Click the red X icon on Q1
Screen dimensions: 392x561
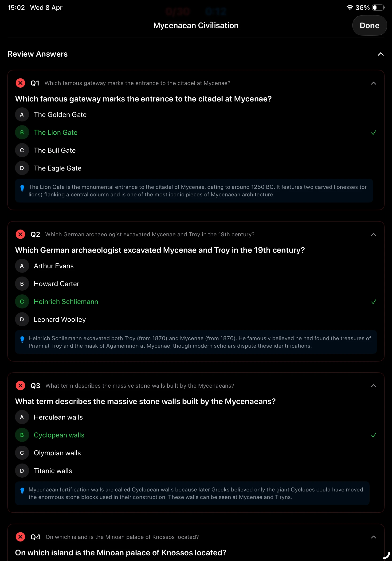click(x=20, y=83)
